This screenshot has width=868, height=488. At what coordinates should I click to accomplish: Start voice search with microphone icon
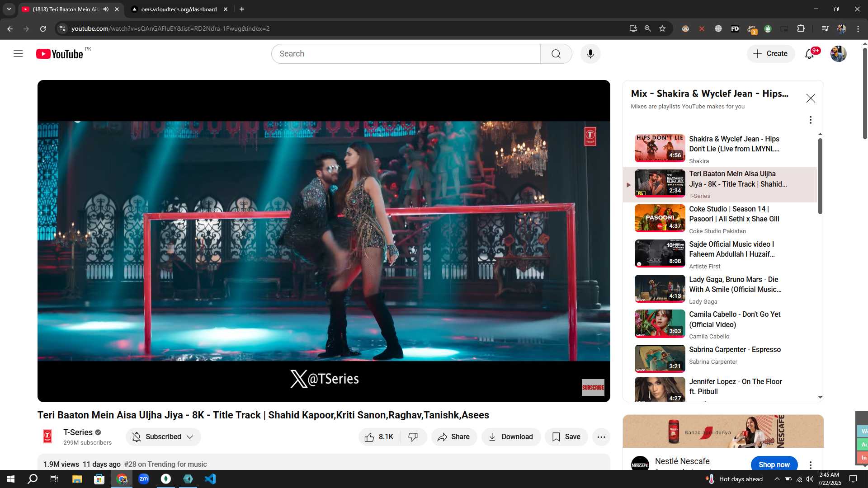coord(590,54)
